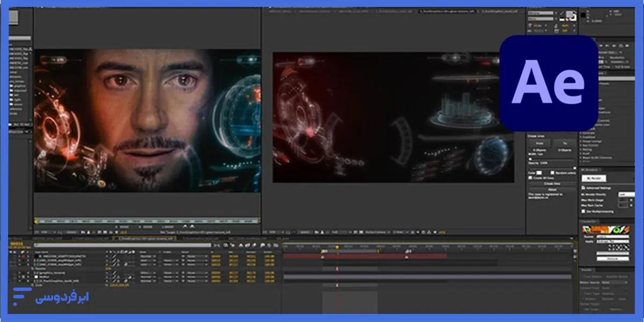Open Normal blend mode dropdown of first layer
This screenshot has height=322, width=644.
pos(148,256)
